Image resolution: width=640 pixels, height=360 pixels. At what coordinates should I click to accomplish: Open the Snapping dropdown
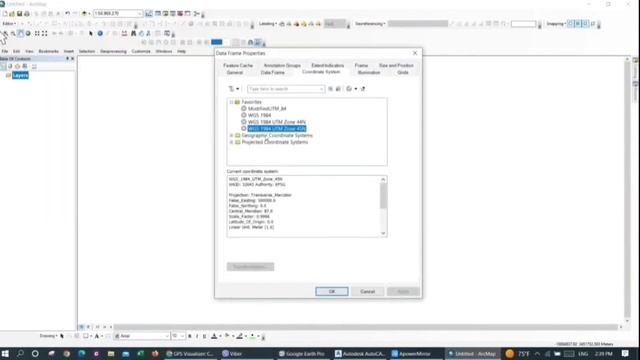(x=556, y=24)
